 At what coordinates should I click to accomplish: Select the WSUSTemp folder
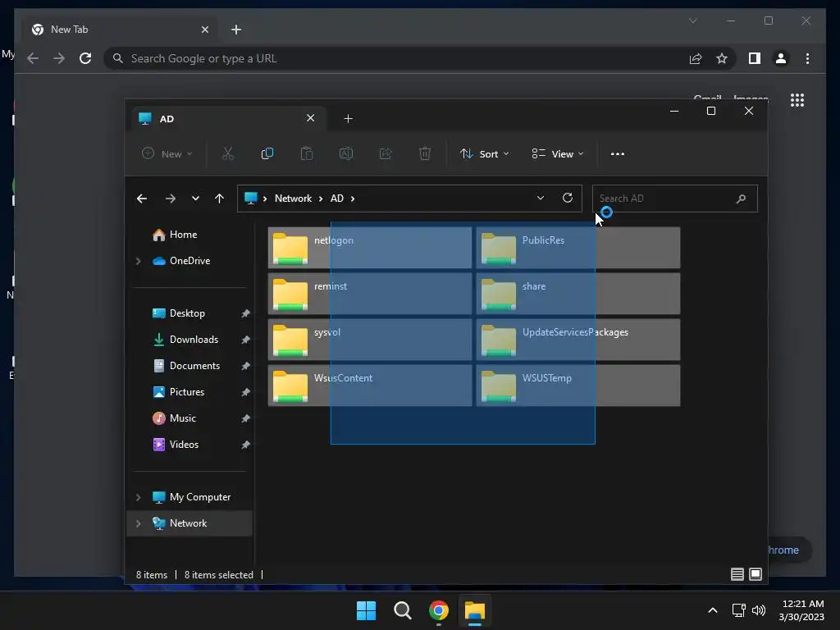pos(578,386)
